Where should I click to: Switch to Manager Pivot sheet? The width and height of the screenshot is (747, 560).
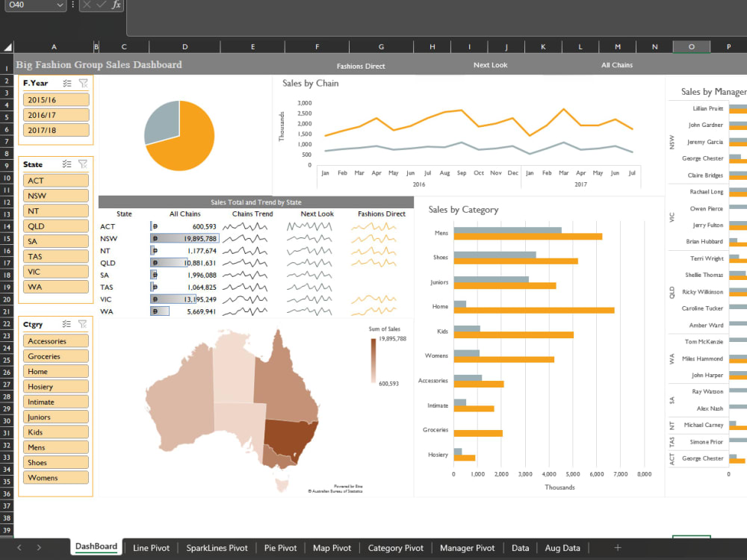pos(467,548)
